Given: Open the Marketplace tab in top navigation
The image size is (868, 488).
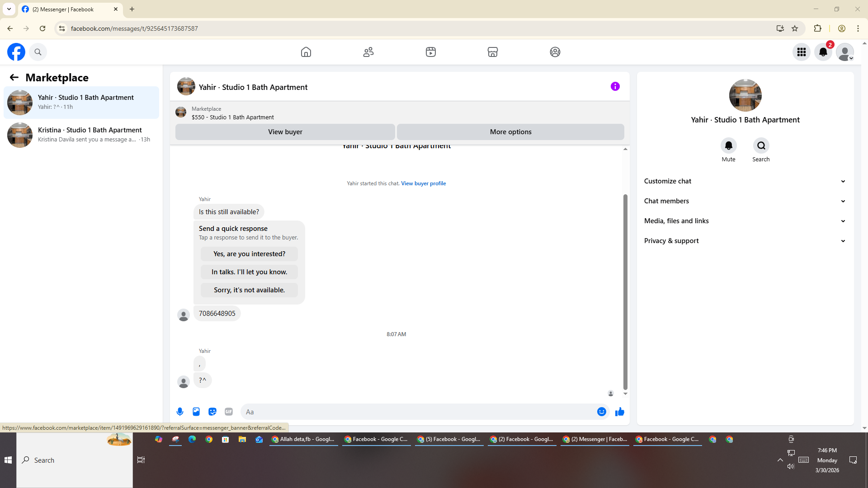Looking at the screenshot, I should [x=492, y=52].
